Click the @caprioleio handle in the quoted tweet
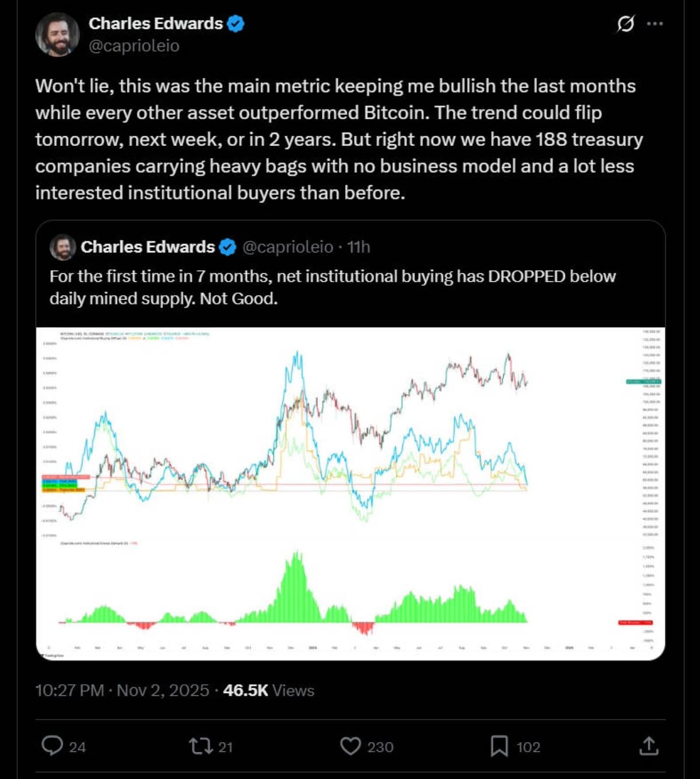 click(x=288, y=247)
